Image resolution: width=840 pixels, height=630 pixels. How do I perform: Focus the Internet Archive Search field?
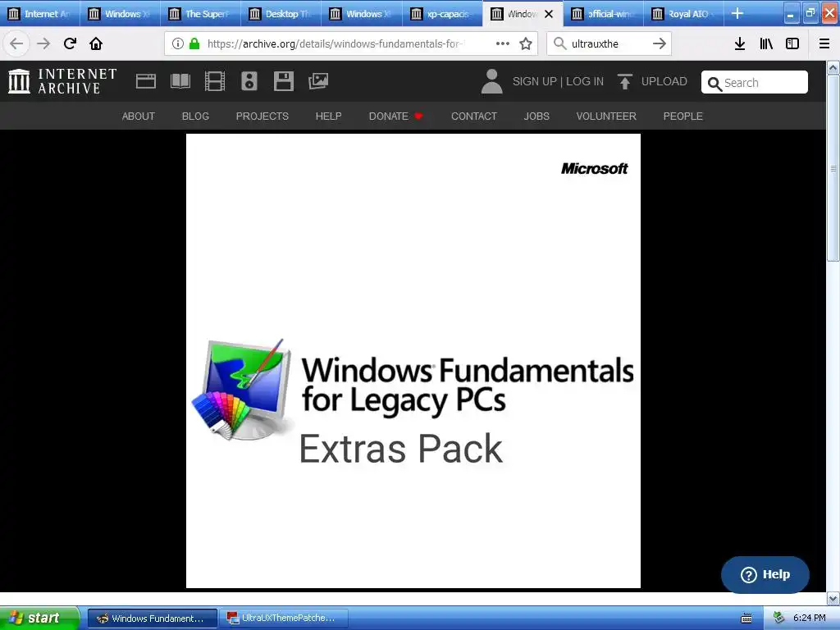click(x=755, y=83)
